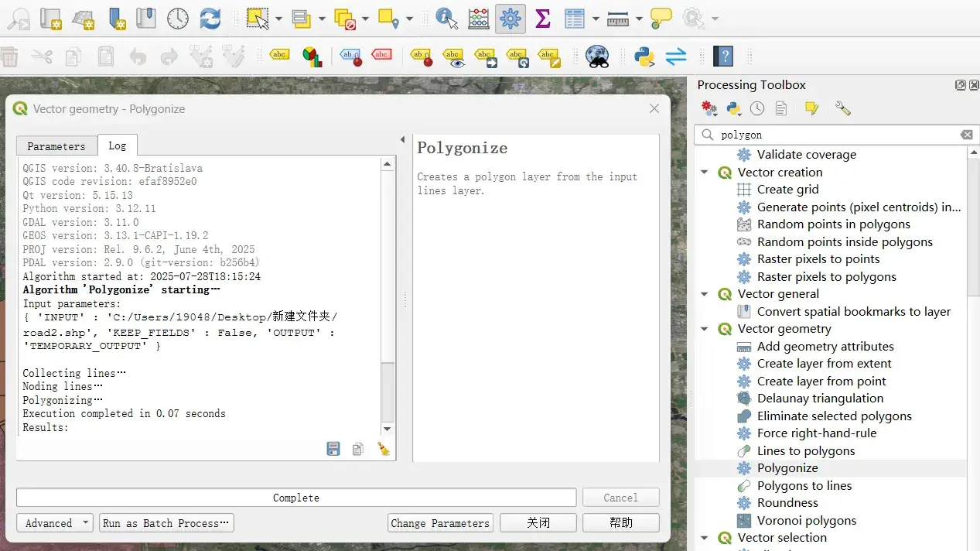Clear log with broom icon

(383, 449)
